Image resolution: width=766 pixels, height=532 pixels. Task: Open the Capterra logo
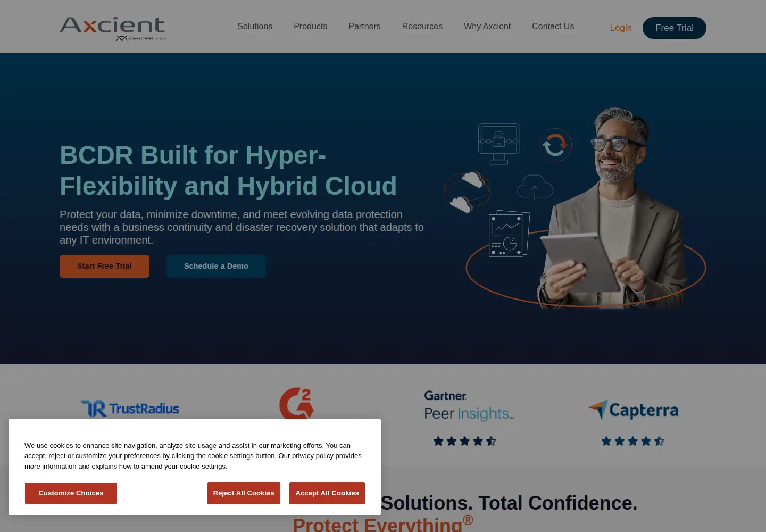(633, 410)
